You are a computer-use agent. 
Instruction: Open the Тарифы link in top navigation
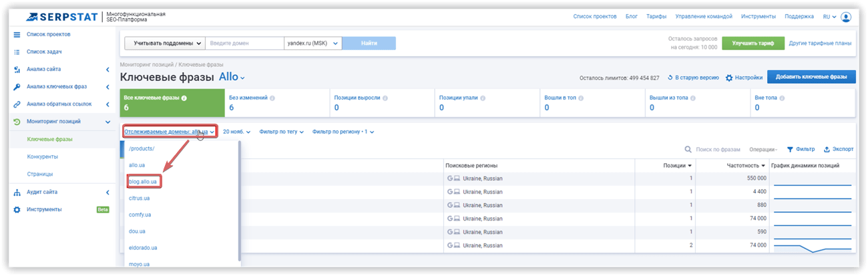[x=656, y=17]
